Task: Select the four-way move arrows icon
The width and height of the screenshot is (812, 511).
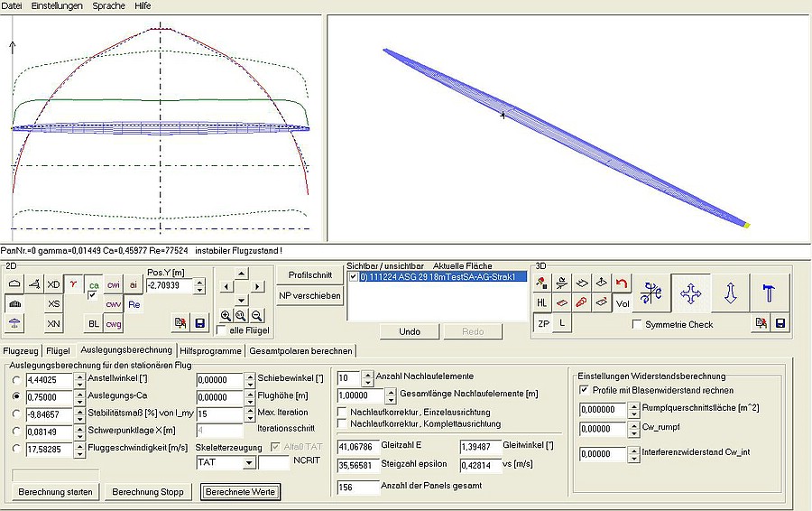Action: (x=690, y=293)
